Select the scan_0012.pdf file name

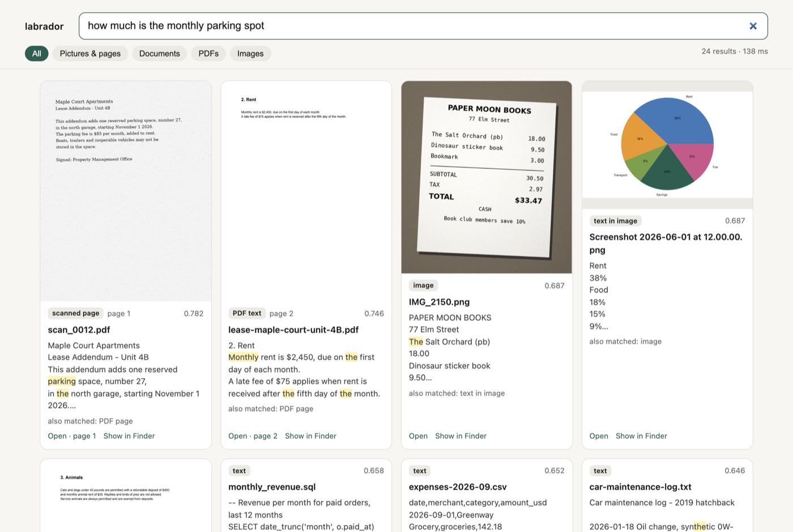[79, 330]
